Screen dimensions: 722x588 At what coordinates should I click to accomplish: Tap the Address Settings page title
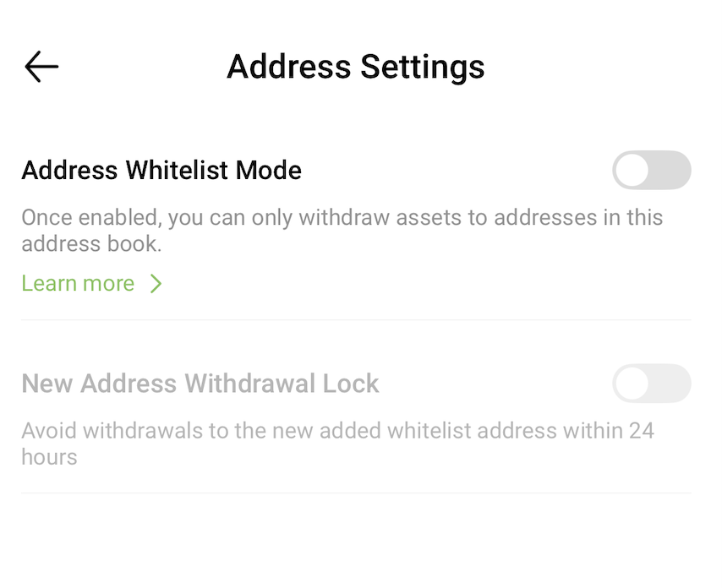(x=356, y=67)
